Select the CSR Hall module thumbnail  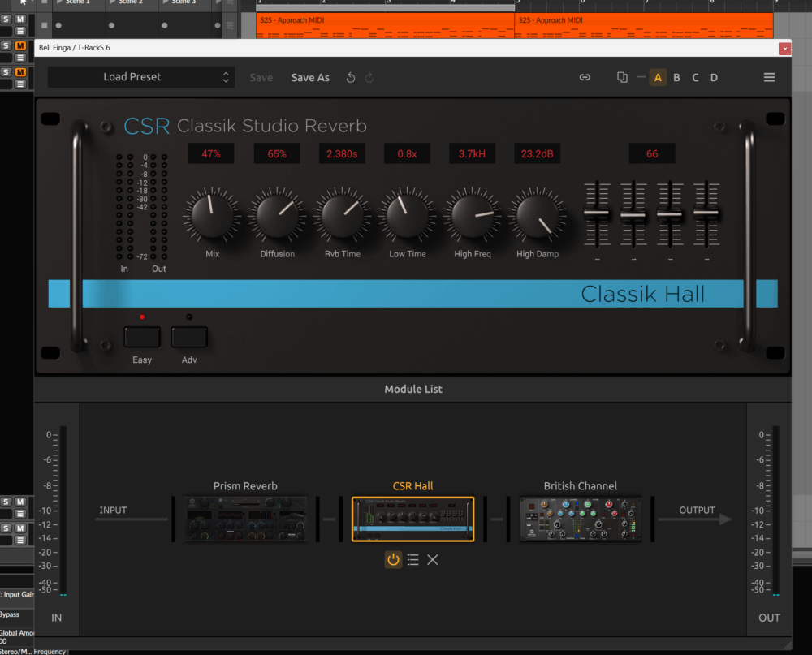(412, 519)
